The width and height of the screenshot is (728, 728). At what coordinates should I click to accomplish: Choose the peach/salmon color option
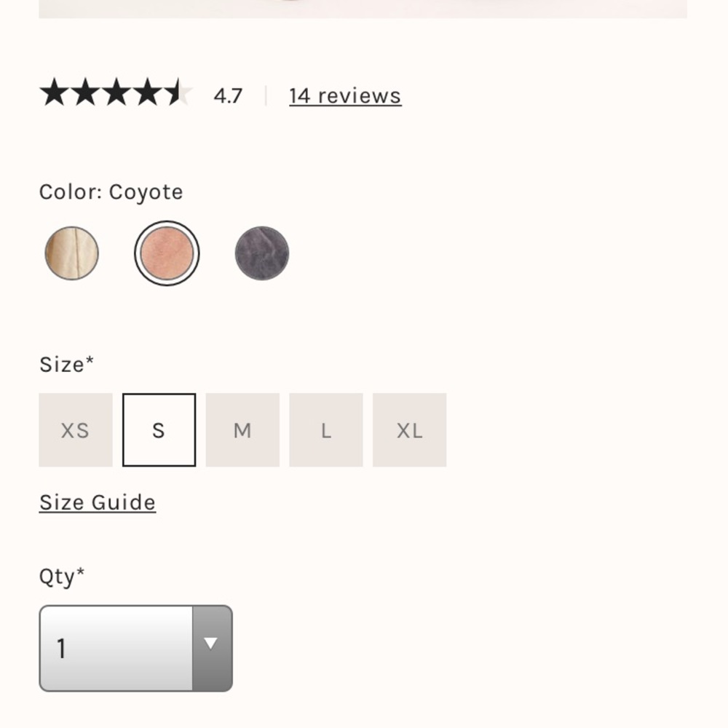166,253
